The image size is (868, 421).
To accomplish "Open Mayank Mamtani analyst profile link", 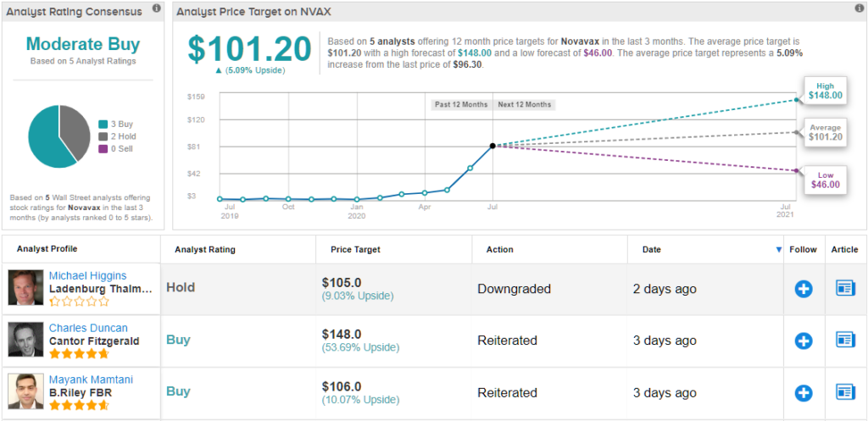I will click(91, 380).
